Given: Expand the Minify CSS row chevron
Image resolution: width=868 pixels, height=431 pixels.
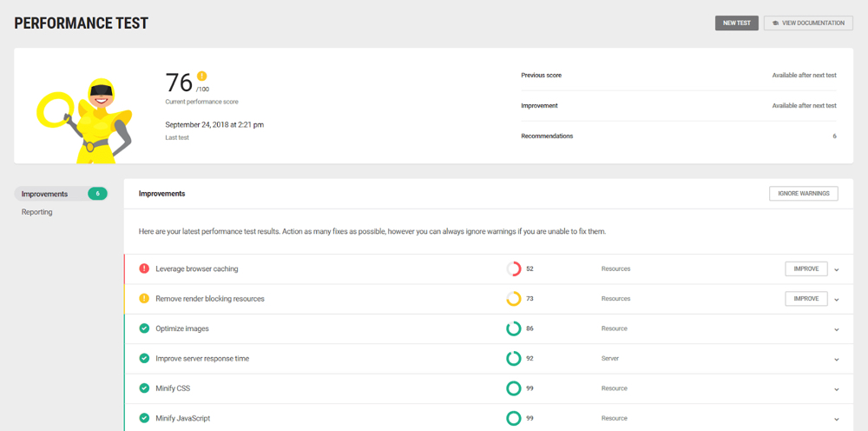Looking at the screenshot, I should (837, 389).
